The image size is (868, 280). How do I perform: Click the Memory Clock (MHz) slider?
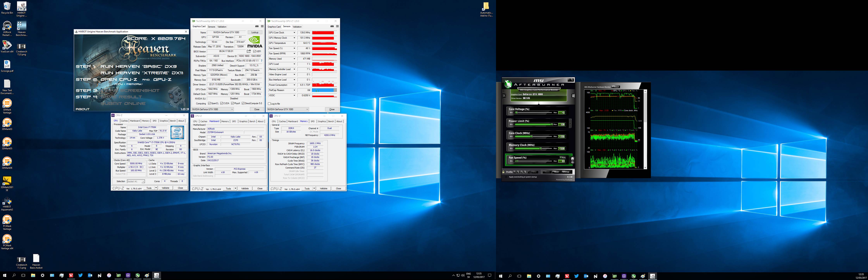[x=534, y=148]
